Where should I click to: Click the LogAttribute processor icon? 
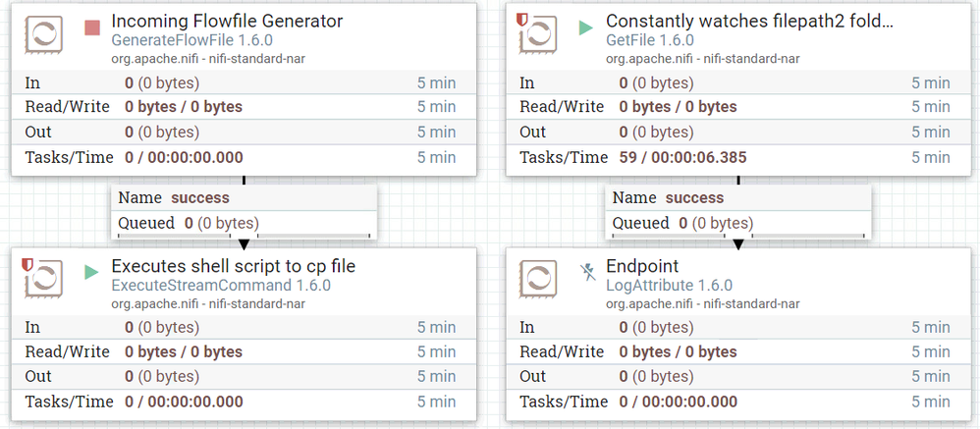(539, 280)
